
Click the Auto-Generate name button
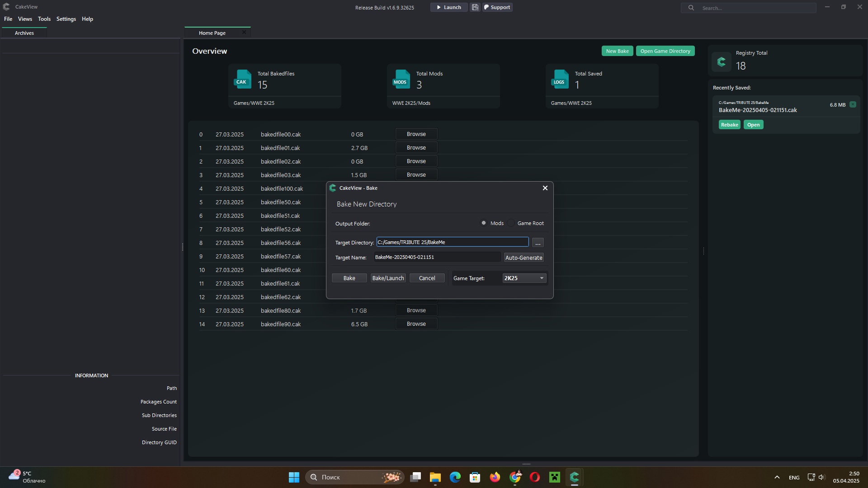[524, 258]
